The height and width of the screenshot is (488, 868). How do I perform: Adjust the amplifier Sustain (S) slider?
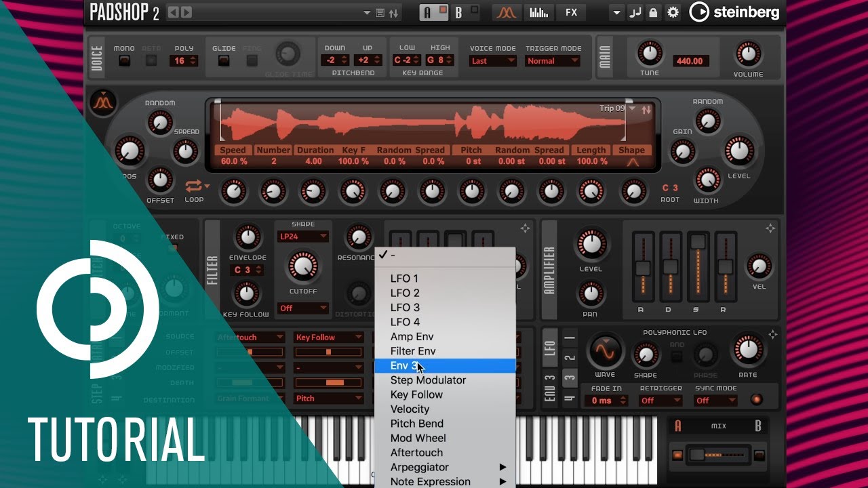[697, 266]
